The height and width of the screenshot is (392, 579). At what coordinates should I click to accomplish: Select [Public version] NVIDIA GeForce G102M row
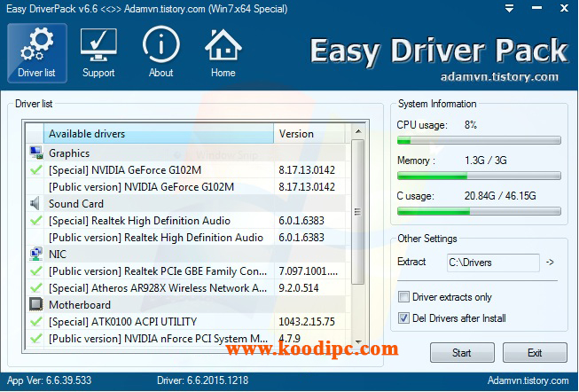click(186, 187)
